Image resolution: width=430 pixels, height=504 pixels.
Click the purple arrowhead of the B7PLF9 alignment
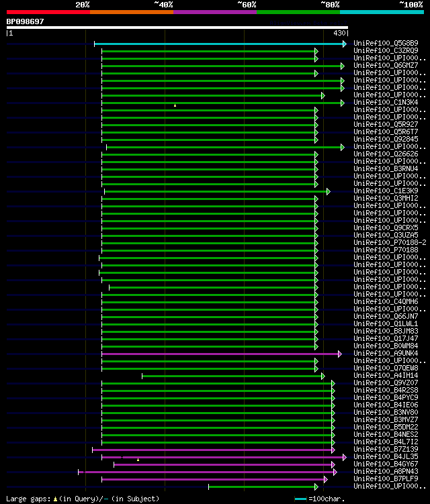pyautogui.click(x=326, y=480)
